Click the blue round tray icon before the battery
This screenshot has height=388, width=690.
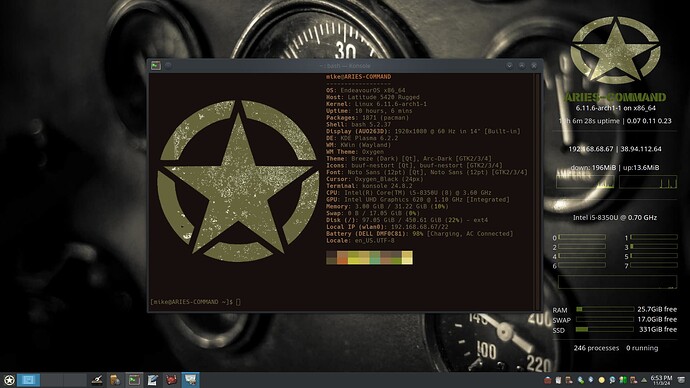[612, 380]
